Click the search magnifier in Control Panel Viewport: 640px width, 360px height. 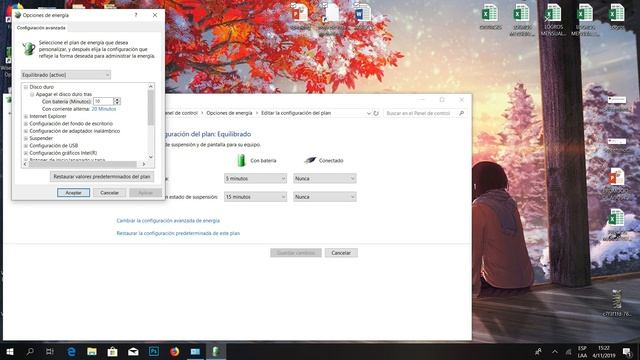[x=462, y=113]
